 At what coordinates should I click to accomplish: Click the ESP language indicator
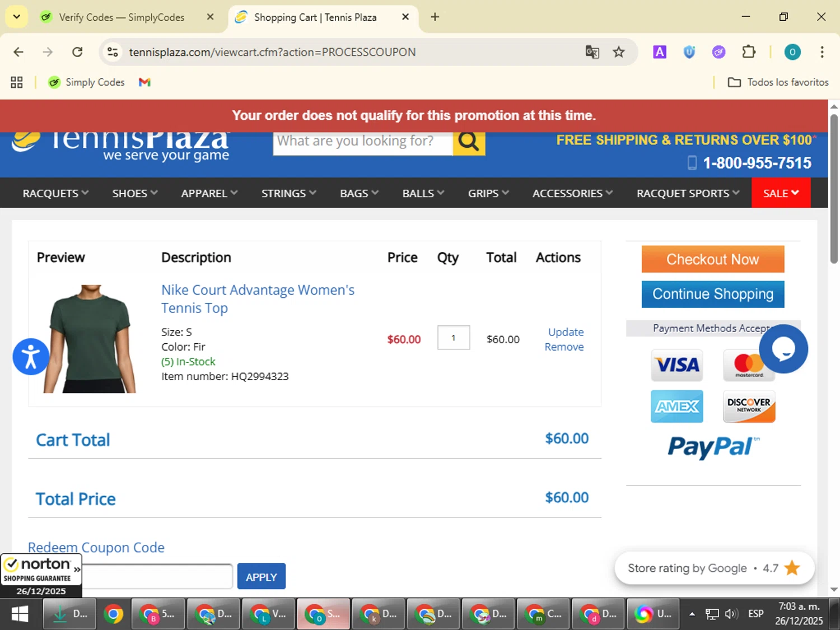[x=755, y=614]
